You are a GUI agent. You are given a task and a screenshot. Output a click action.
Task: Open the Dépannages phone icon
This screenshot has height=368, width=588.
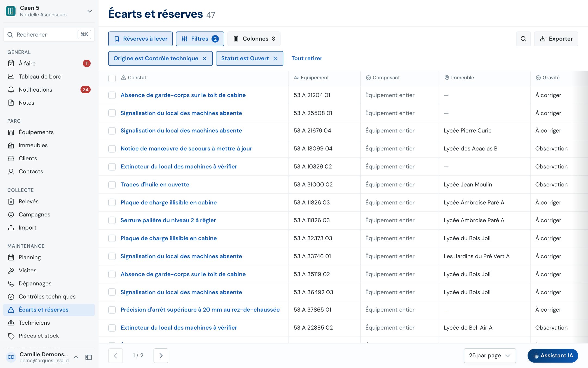(x=11, y=283)
